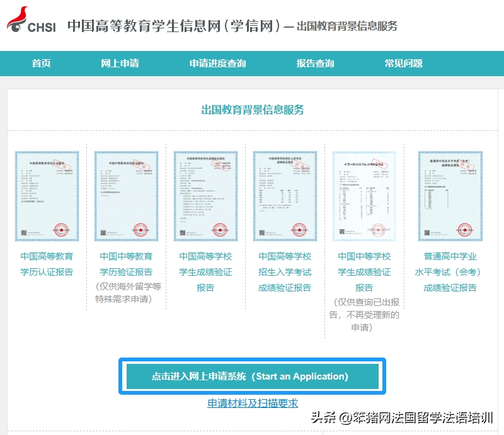The width and height of the screenshot is (504, 435).
Task: Open 普通高中学业水平考试(会考)成绩验证报告 text link
Action: 450,272
